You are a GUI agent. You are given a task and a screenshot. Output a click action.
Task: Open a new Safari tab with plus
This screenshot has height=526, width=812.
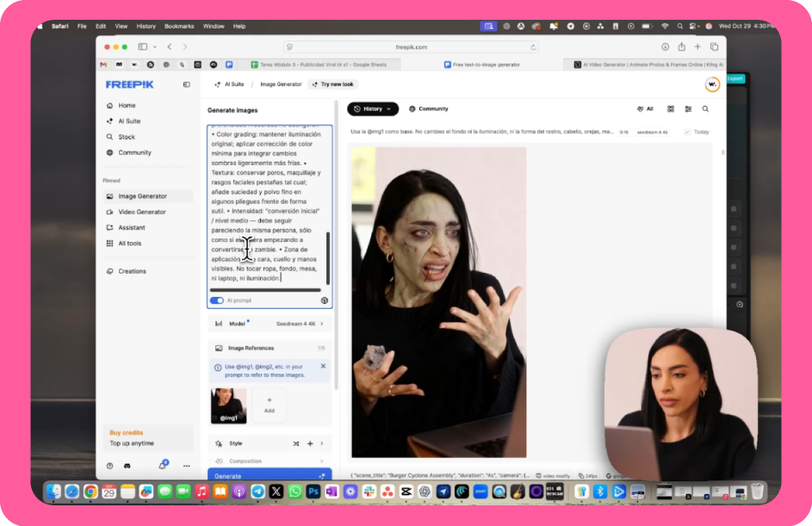pyautogui.click(x=697, y=46)
